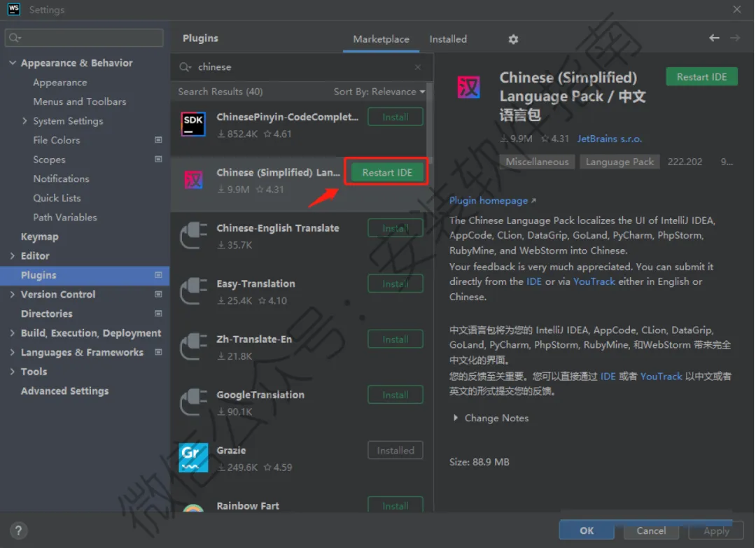The width and height of the screenshot is (756, 548).
Task: Click Restart IDE in the plugin list
Action: 387,173
